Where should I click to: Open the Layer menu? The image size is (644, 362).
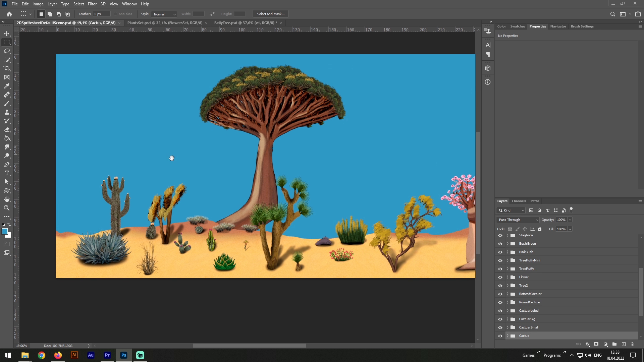tap(52, 4)
